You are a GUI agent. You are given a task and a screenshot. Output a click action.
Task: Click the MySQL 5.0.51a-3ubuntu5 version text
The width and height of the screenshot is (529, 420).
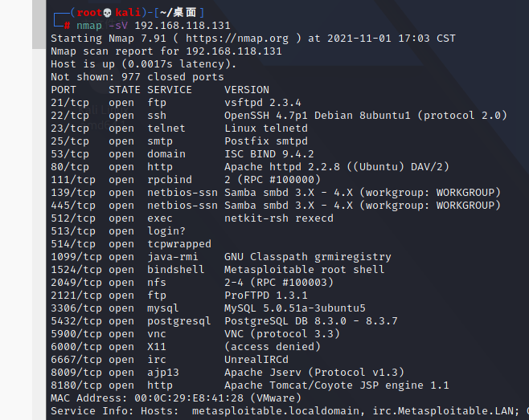295,308
